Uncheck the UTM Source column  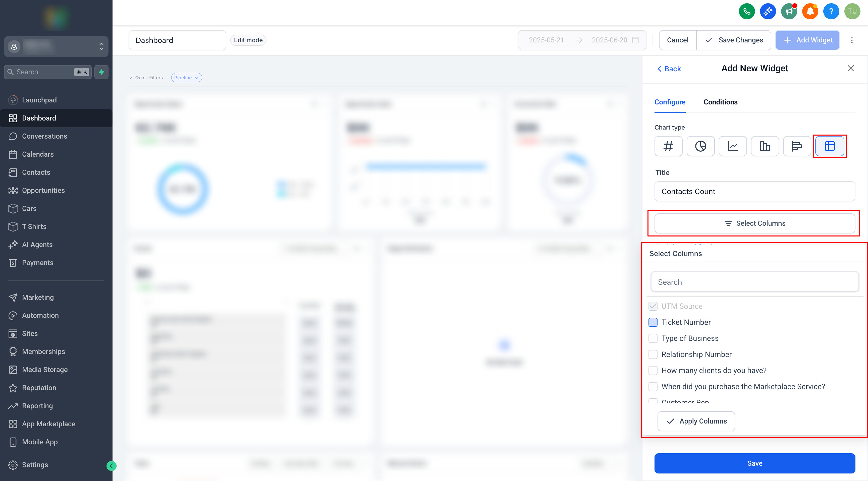(653, 306)
